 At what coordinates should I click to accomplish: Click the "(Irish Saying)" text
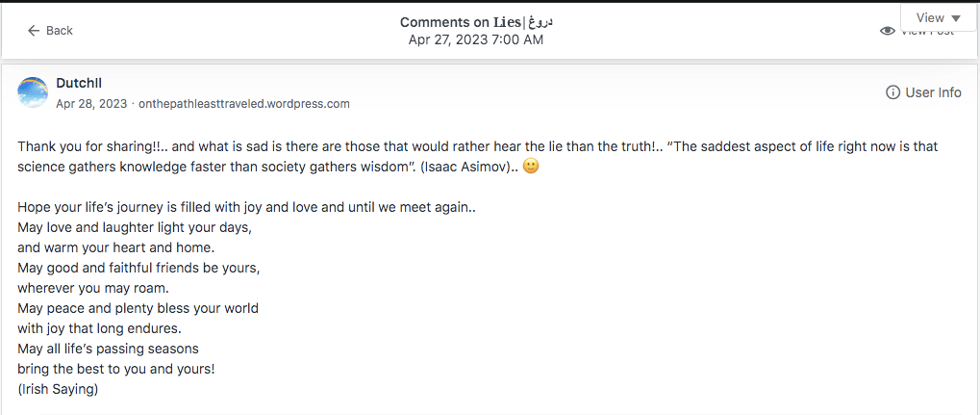[x=58, y=390]
